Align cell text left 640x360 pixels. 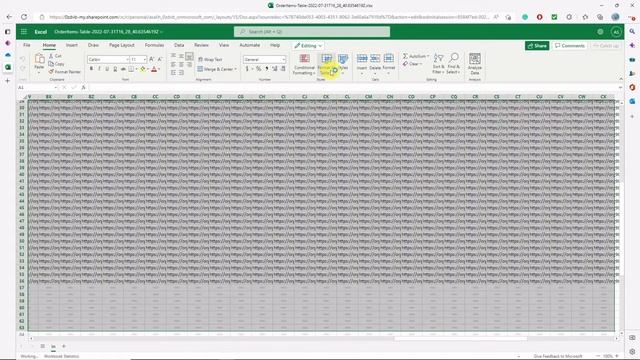pyautogui.click(x=173, y=64)
